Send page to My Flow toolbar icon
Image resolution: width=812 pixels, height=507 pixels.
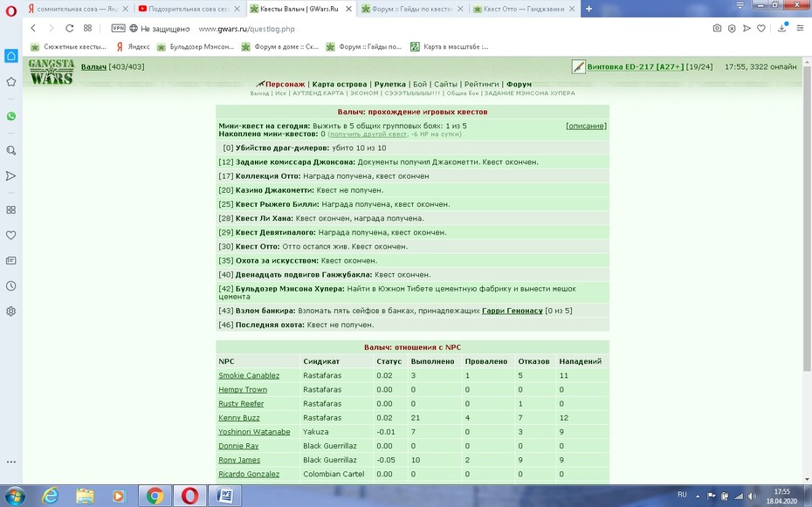click(747, 29)
